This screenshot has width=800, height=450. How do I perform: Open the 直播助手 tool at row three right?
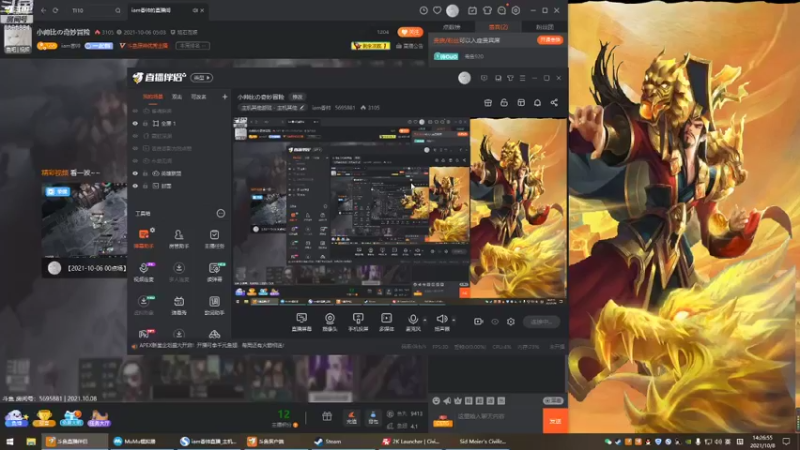tap(214, 305)
